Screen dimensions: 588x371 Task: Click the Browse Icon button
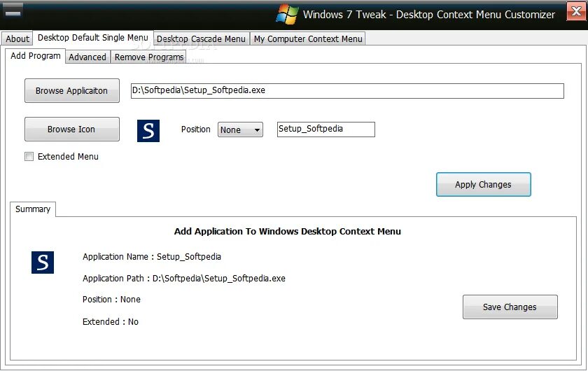click(72, 129)
